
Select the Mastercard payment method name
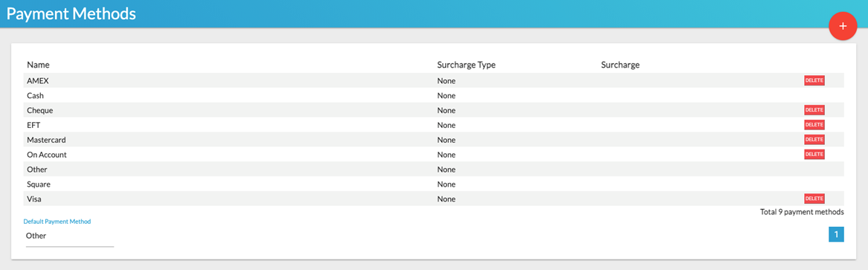click(x=47, y=140)
